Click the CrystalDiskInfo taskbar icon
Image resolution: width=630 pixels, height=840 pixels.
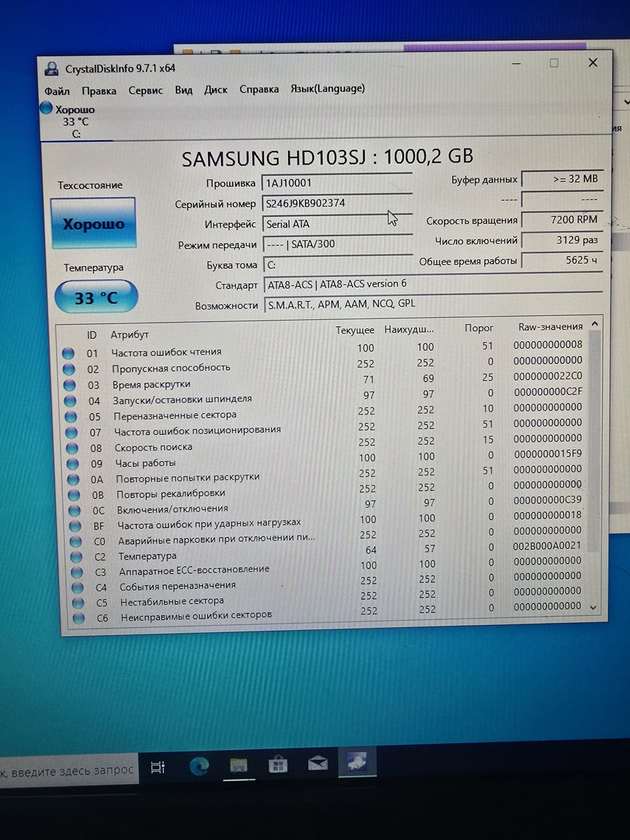tap(357, 762)
